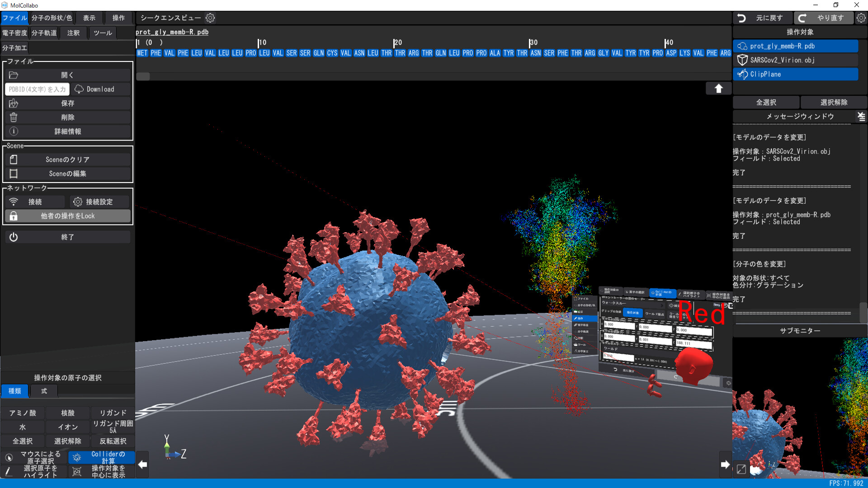The image size is (868, 488).
Task: Click the 接続 Wi-Fi icon
Action: (14, 202)
